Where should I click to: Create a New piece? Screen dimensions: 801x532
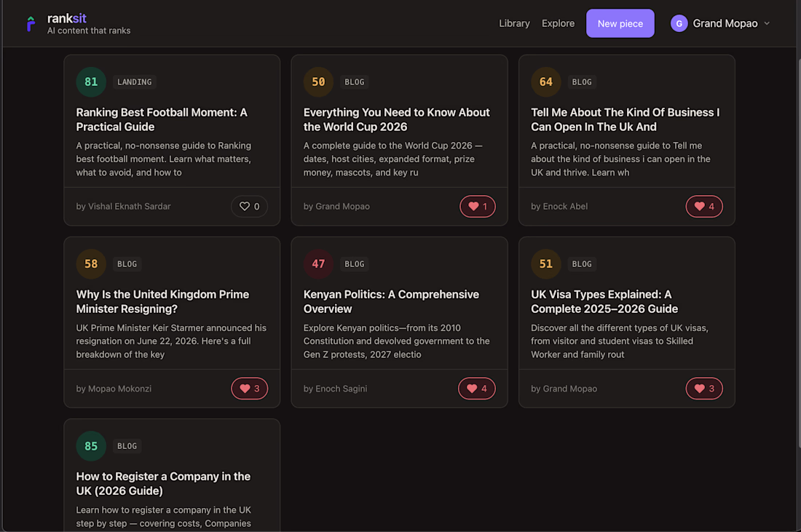(x=620, y=23)
